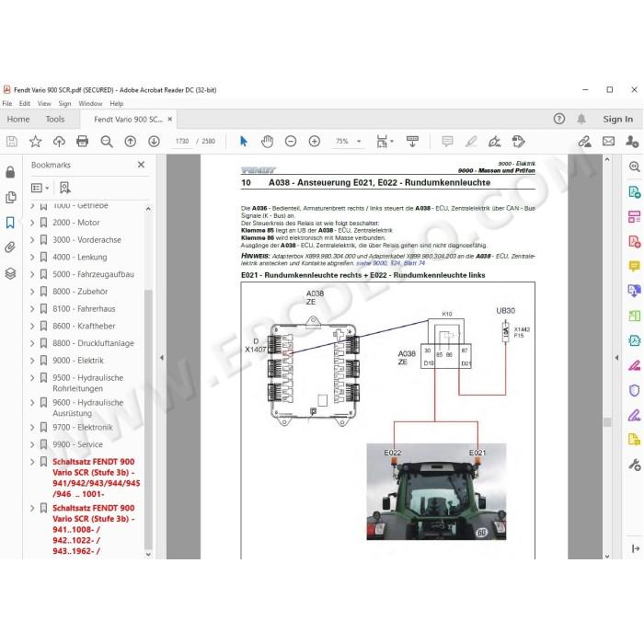This screenshot has height=644, width=644.
Task: Open notifications bell icon
Action: coord(581,119)
